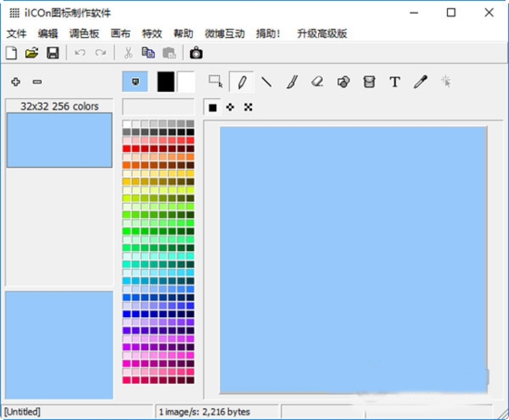Open the 调色板 menu

pyautogui.click(x=84, y=33)
